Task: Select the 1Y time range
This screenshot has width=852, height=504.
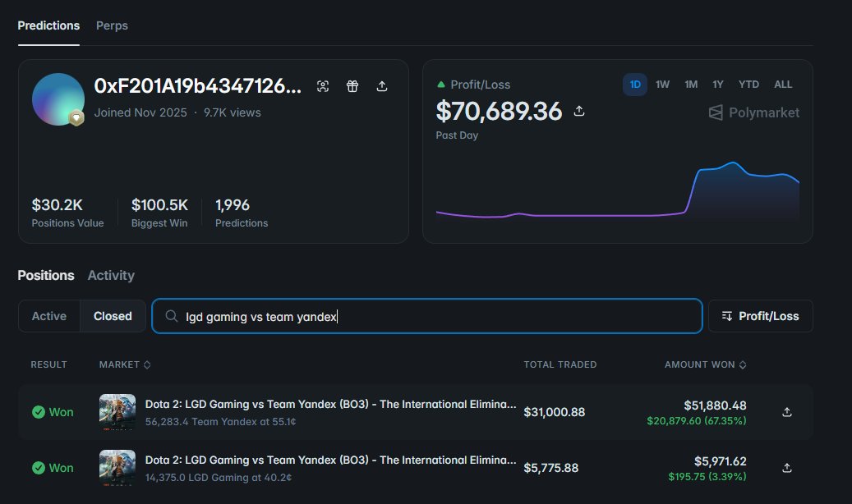Action: click(718, 85)
